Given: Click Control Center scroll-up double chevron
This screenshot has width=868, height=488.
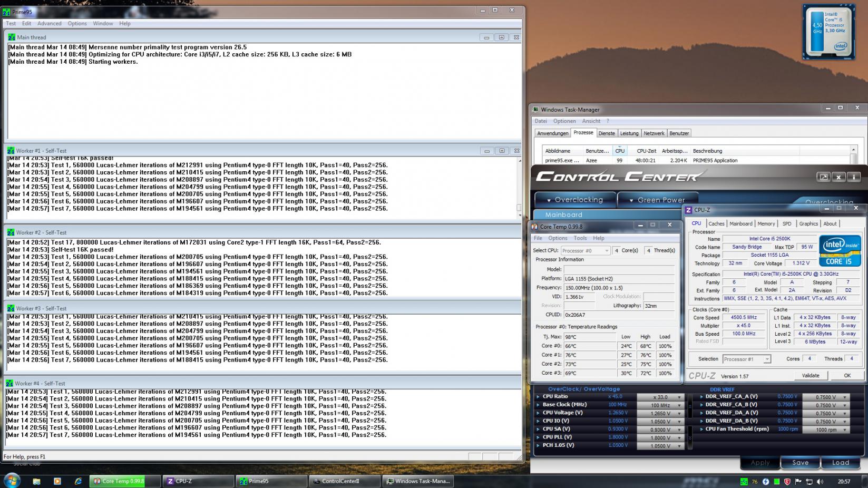Looking at the screenshot, I should pos(689,405).
